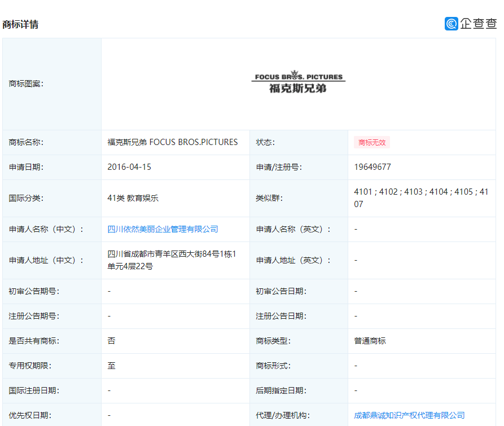Click the 是否共有商标 label

tap(34, 341)
